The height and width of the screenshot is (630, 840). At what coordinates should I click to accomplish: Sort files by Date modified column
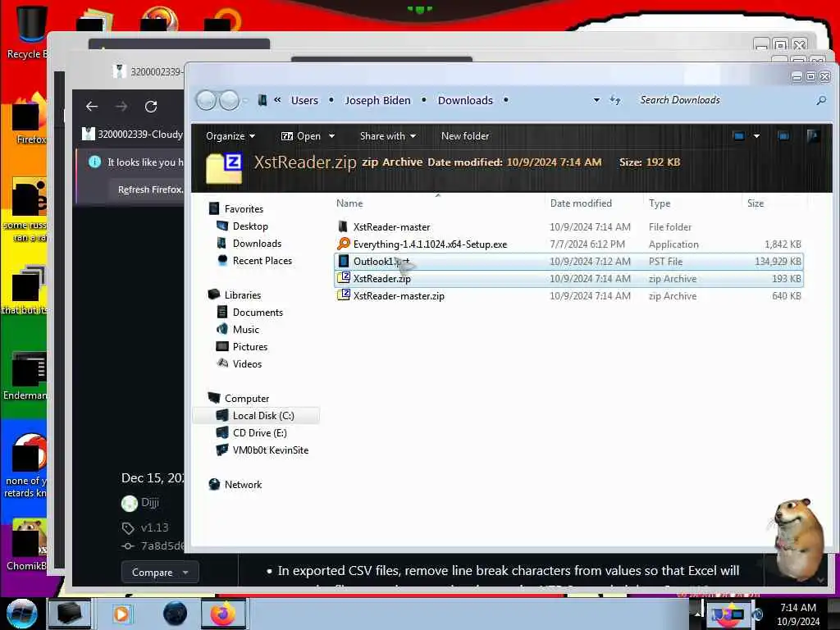point(581,203)
